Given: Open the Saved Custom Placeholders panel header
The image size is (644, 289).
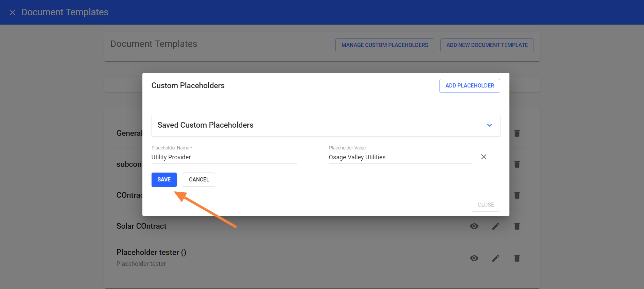Looking at the screenshot, I should [x=306, y=125].
